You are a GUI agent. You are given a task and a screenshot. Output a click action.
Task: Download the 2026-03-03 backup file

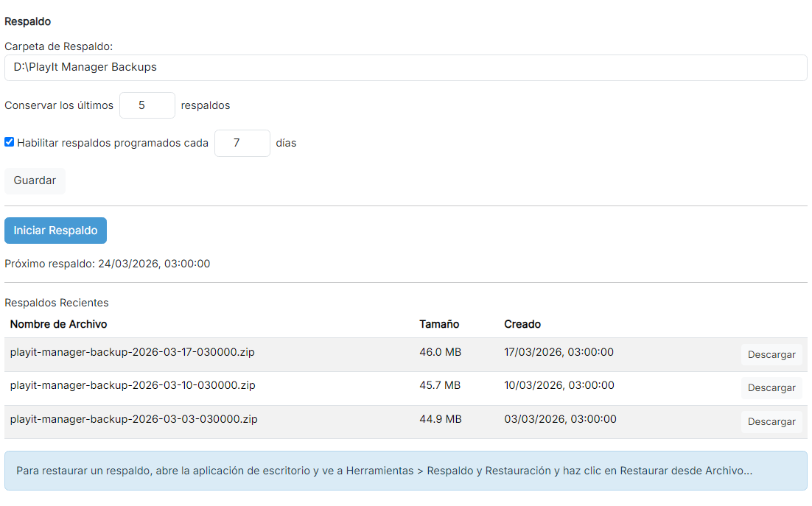(x=771, y=421)
